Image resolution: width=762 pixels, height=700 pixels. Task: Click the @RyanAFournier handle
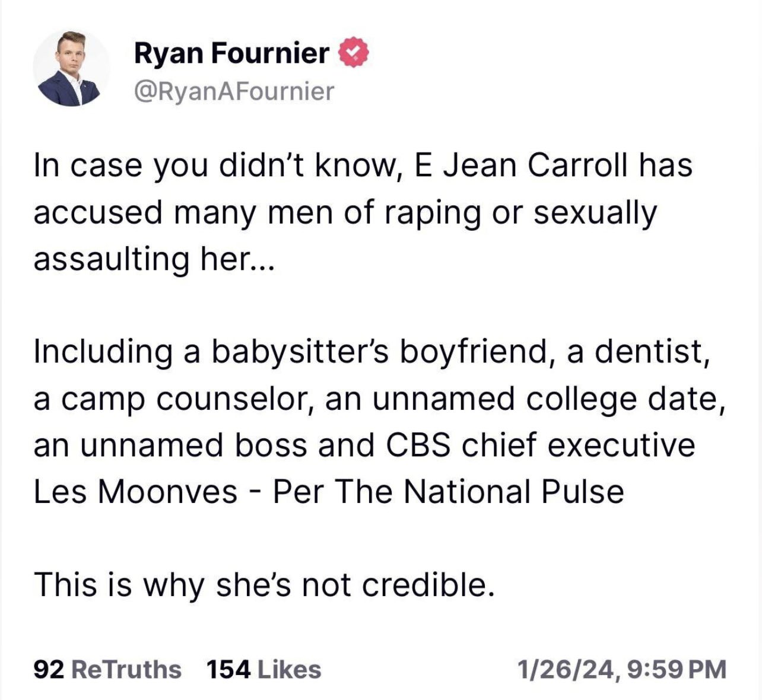click(x=234, y=91)
